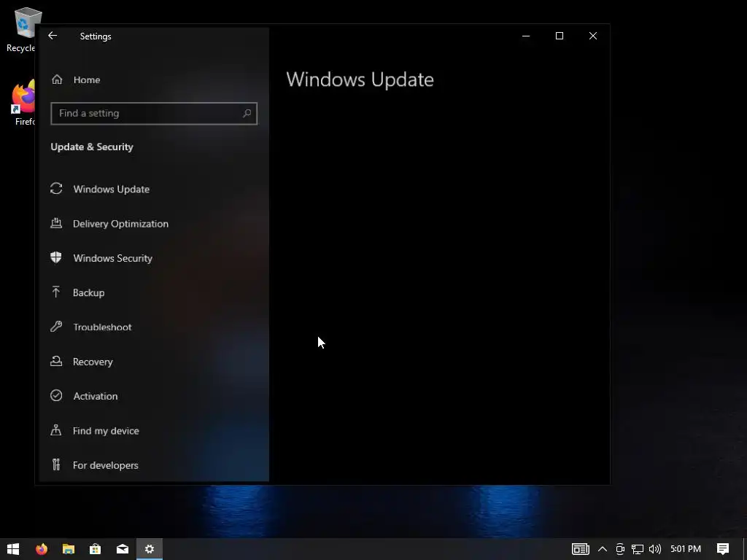Click the Recovery icon
The image size is (747, 560).
56,361
